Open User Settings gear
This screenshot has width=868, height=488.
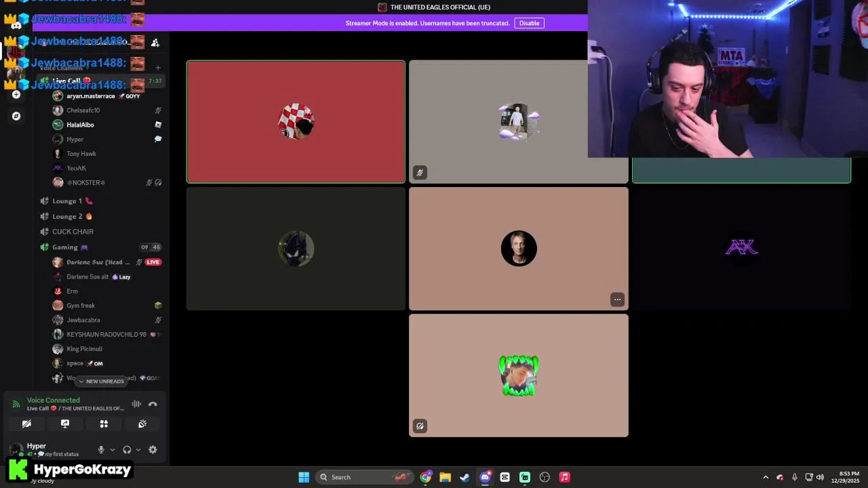[x=153, y=449]
